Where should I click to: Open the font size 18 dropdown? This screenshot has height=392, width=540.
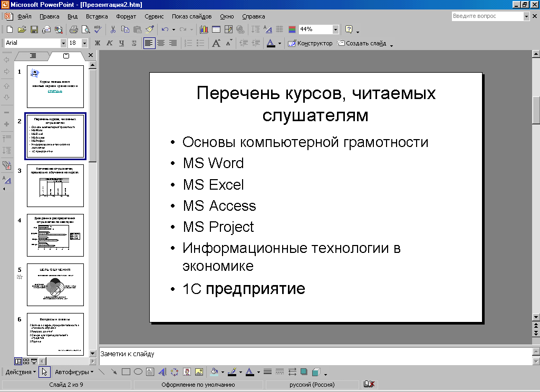85,43
